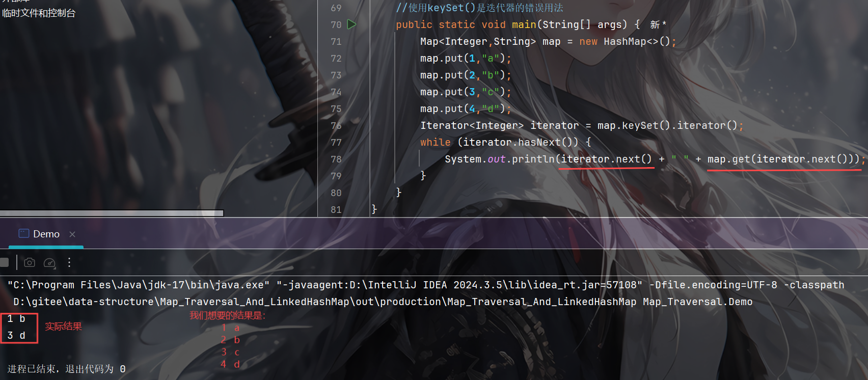Open the three-dot More menu in Run toolbar
Image resolution: width=868 pixels, height=380 pixels.
click(x=69, y=262)
